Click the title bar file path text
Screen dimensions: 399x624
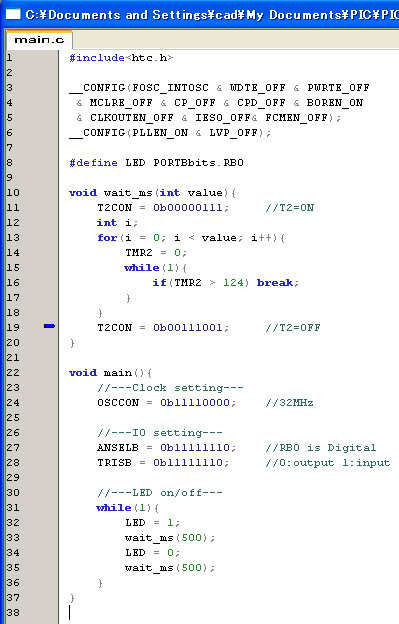pos(212,15)
